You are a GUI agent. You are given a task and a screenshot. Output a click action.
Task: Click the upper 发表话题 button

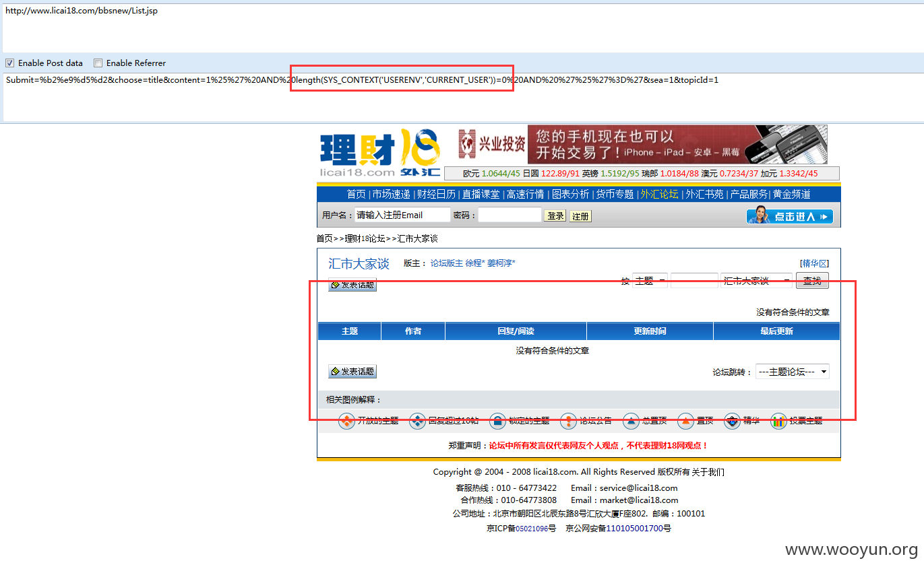[352, 285]
